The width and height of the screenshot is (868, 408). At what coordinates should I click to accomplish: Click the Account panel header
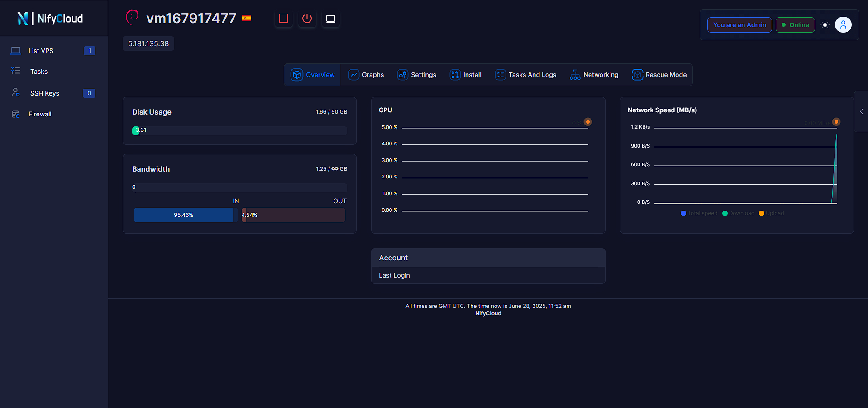[488, 258]
